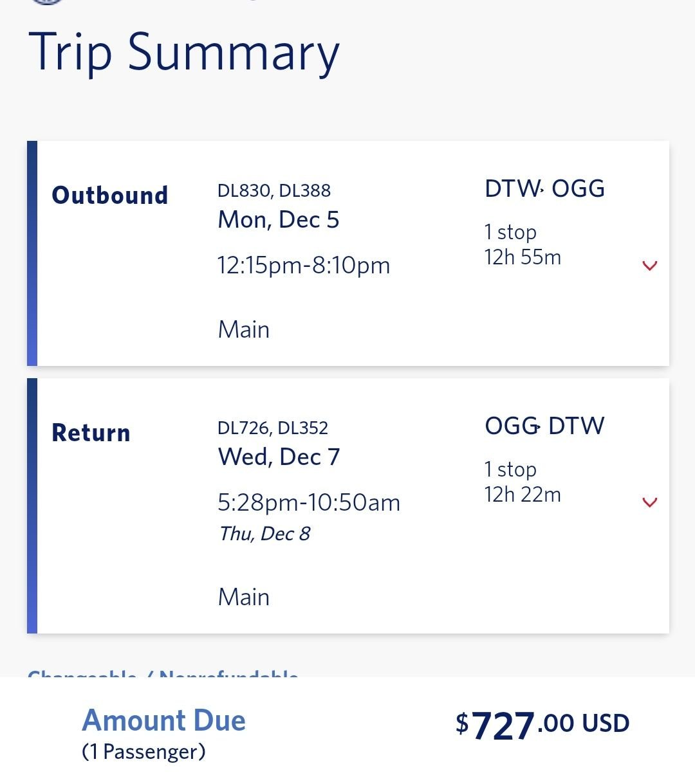Tap the return 1 stop 12h 22m text
Image resolution: width=695 pixels, height=784 pixels.
[523, 482]
